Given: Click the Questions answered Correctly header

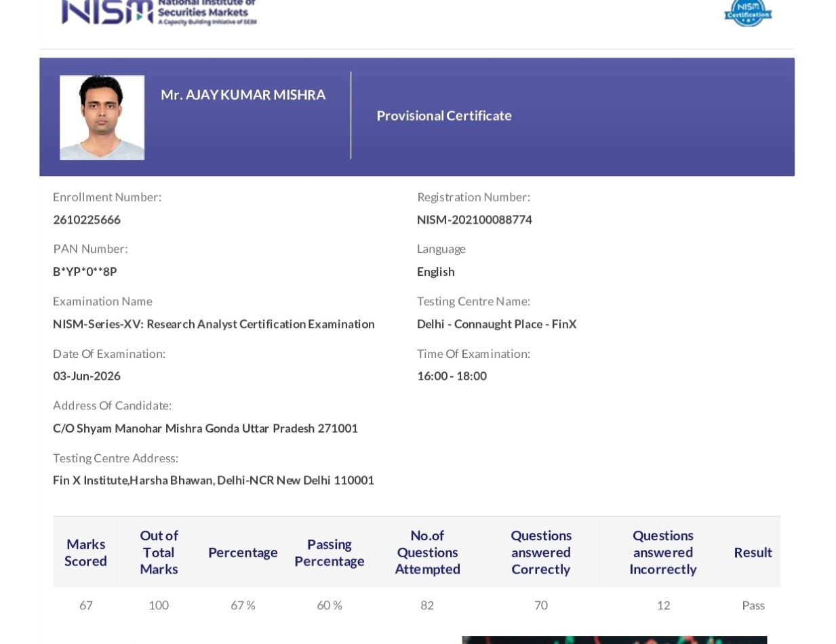Looking at the screenshot, I should tap(541, 552).
